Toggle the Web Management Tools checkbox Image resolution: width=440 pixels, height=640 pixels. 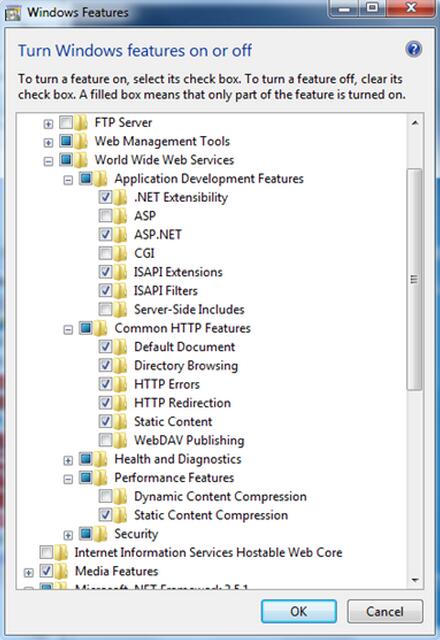click(66, 140)
